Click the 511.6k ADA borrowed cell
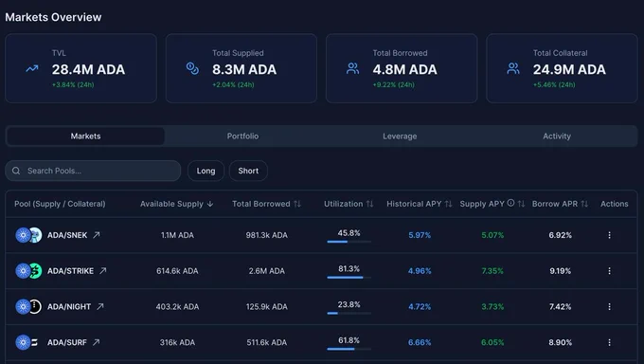644x364 pixels. tap(266, 342)
